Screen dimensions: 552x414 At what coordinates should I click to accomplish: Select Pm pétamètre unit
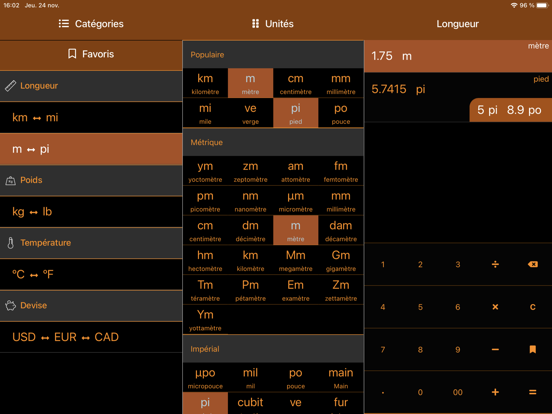point(250,289)
